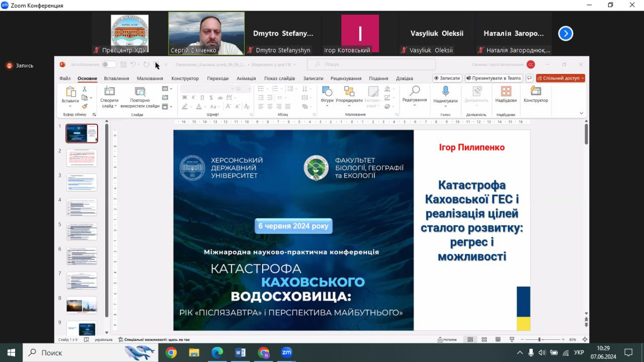Screen dimensions: 644x362
Task: Click the Undo arrow in title bar
Action: click(x=133, y=64)
